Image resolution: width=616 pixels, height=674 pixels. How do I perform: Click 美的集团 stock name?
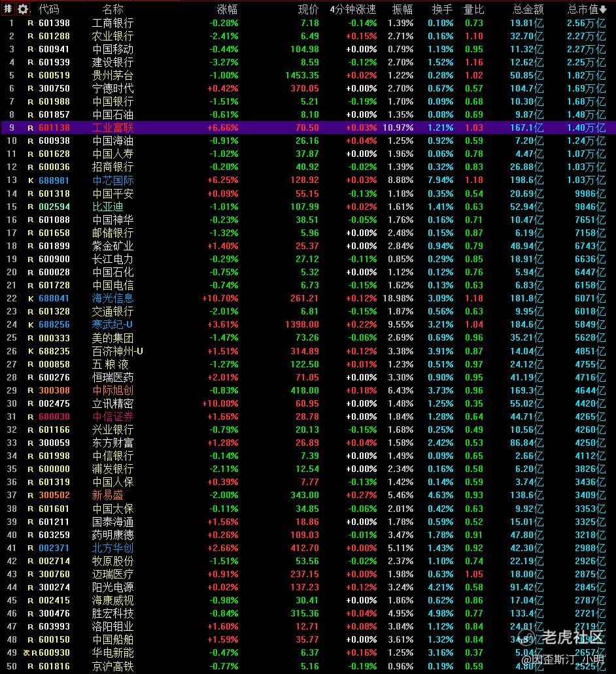[112, 338]
